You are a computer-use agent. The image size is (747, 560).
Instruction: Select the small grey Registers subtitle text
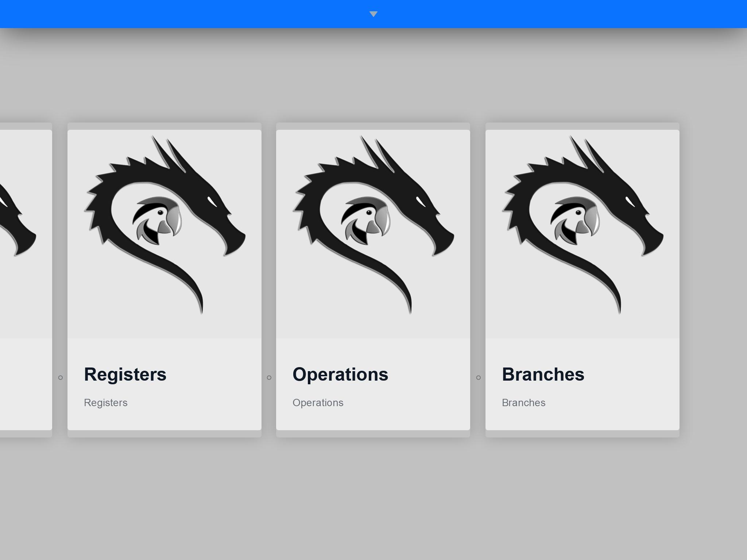point(106,403)
